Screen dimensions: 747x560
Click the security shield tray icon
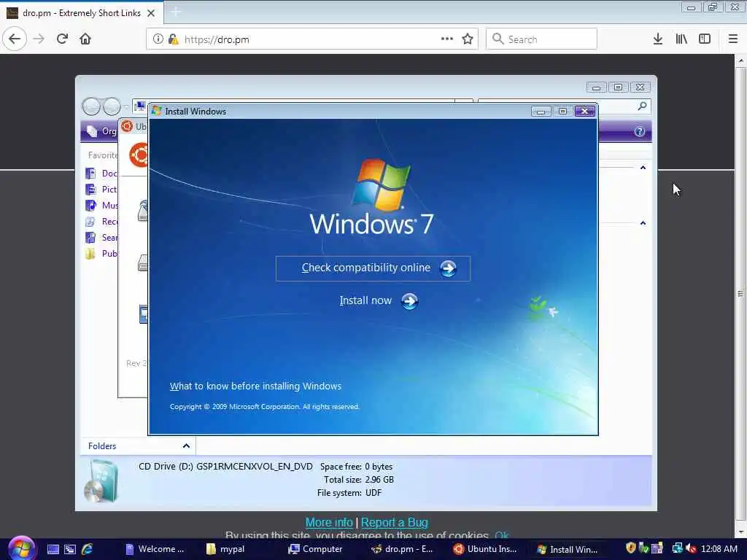(631, 548)
